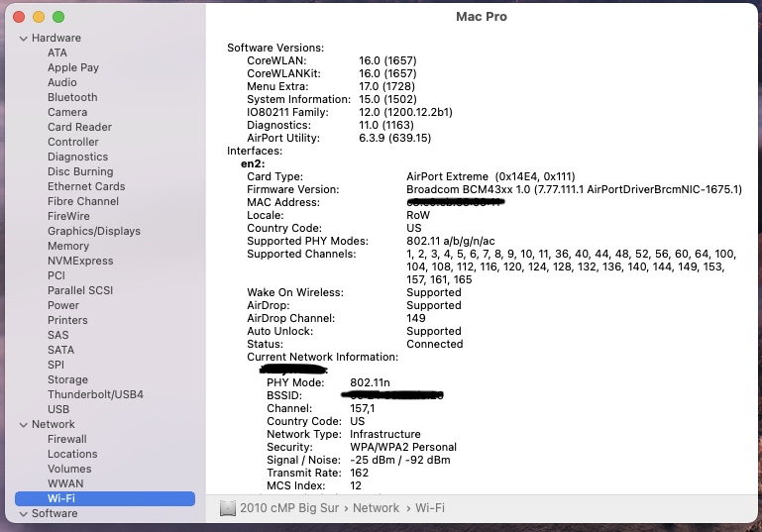Screen dimensions: 762x532
Task: Select Controller in the sidebar
Action: point(73,142)
